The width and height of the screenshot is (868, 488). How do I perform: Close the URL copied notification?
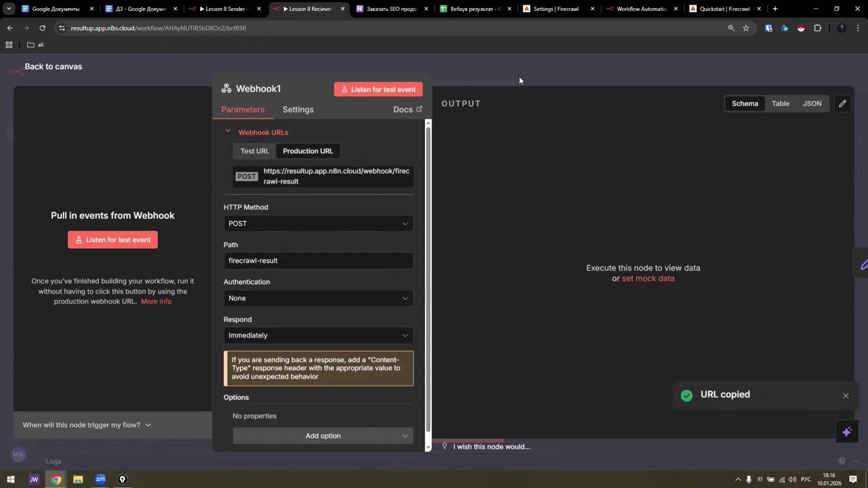846,395
